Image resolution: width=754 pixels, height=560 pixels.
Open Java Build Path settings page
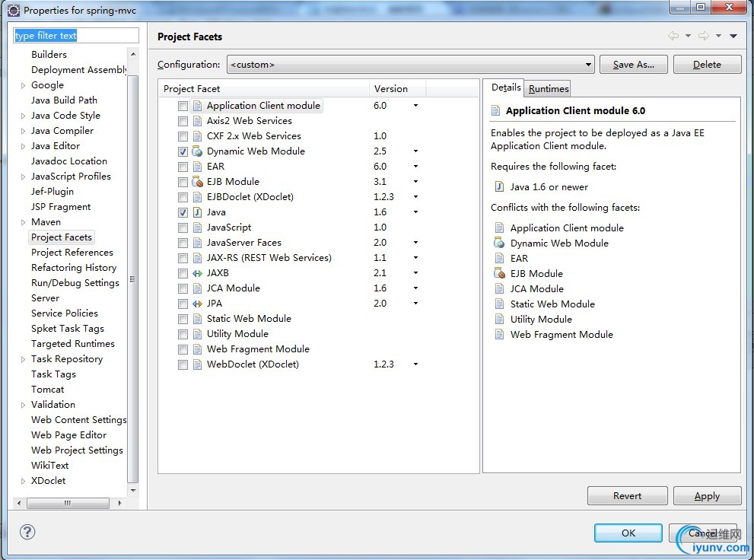(x=64, y=100)
